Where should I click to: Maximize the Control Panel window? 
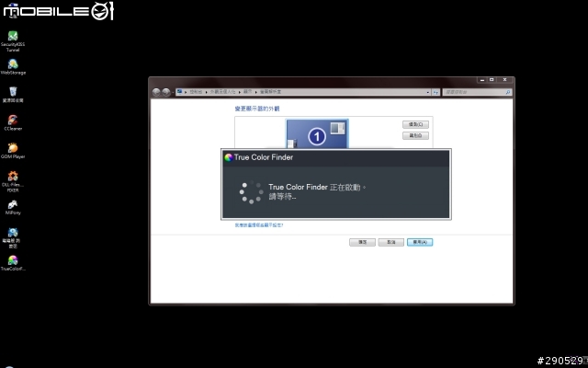click(x=492, y=80)
